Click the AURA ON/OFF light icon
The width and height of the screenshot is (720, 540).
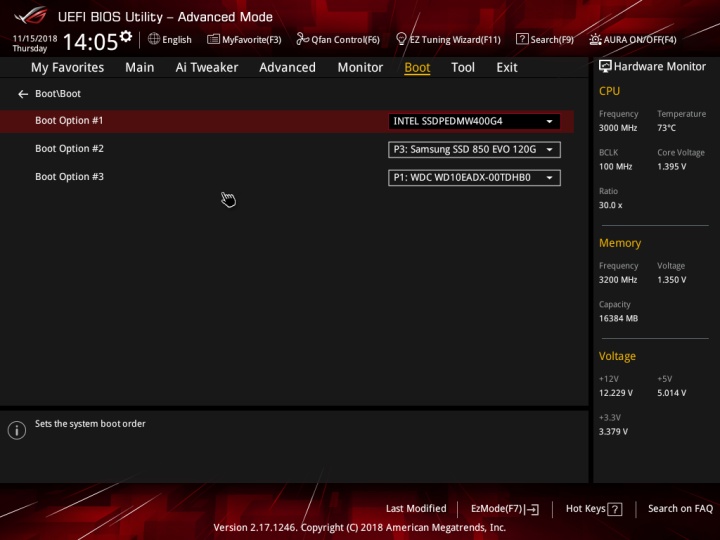[595, 39]
